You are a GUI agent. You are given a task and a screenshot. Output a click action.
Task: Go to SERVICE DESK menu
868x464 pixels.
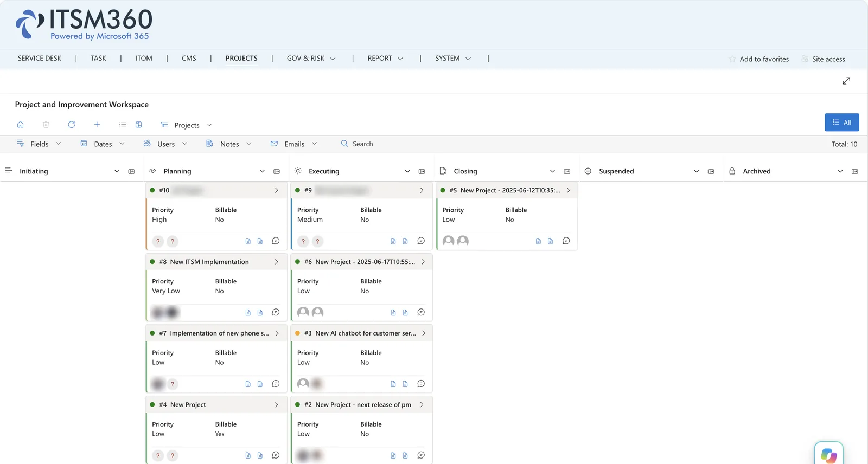[x=40, y=59]
